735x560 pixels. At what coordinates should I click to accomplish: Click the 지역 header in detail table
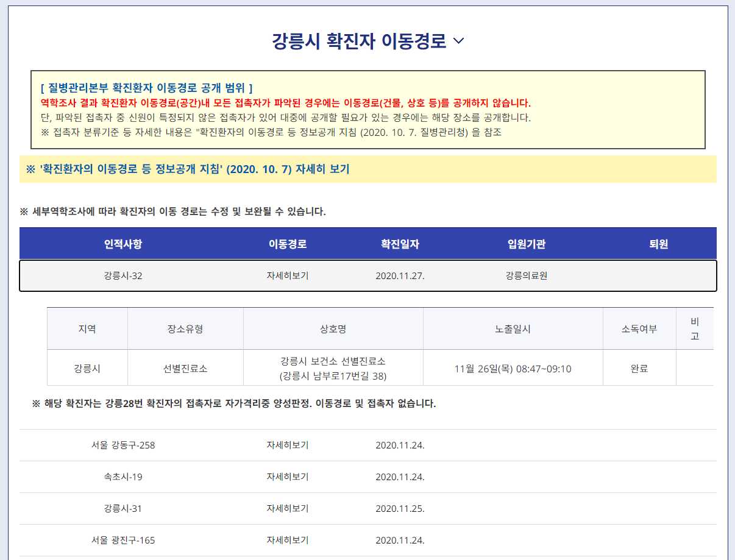87,329
